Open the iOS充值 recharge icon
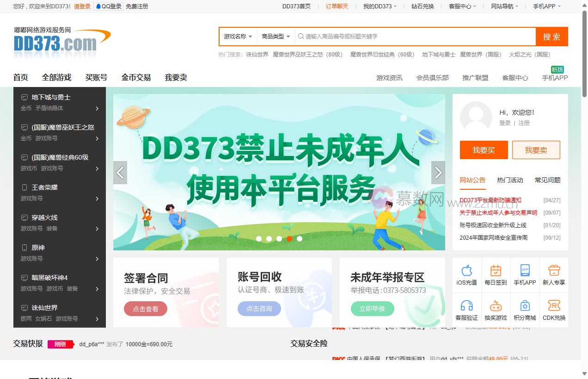This screenshot has height=379, width=588. coord(466,274)
